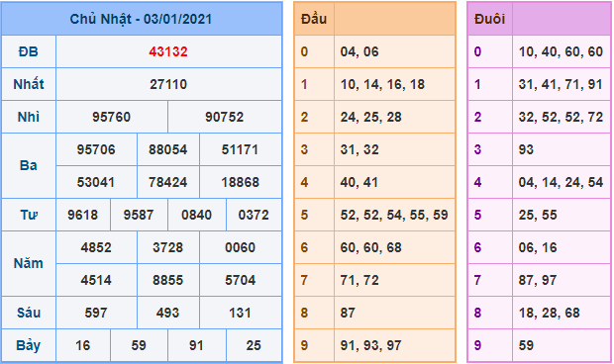
Task: Click the Năm row label
Action: point(28,263)
